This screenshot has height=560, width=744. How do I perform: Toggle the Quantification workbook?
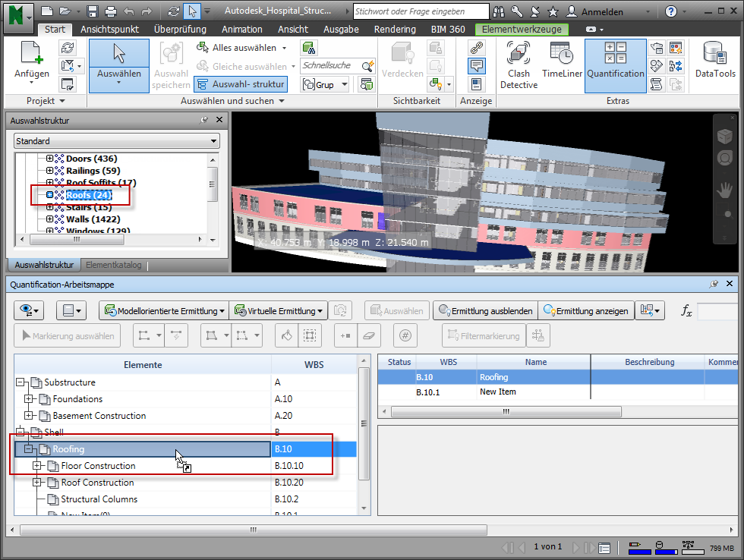coord(616,65)
